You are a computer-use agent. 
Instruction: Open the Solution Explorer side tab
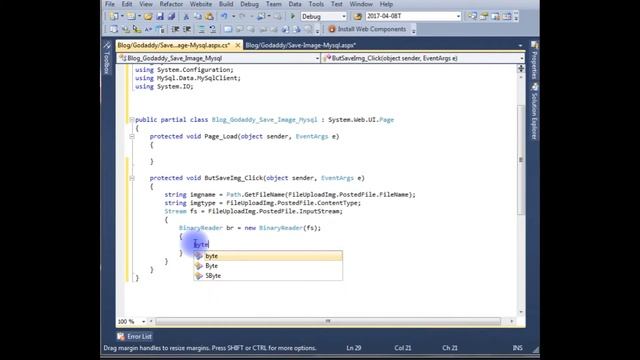tap(534, 111)
